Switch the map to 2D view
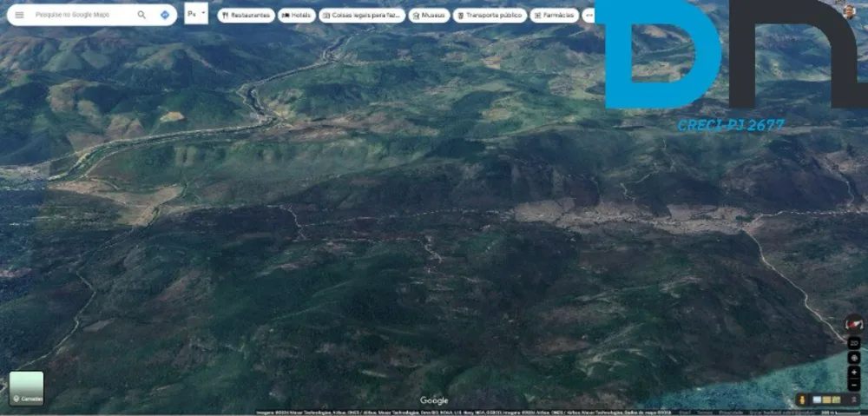This screenshot has height=416, width=868. [854, 343]
